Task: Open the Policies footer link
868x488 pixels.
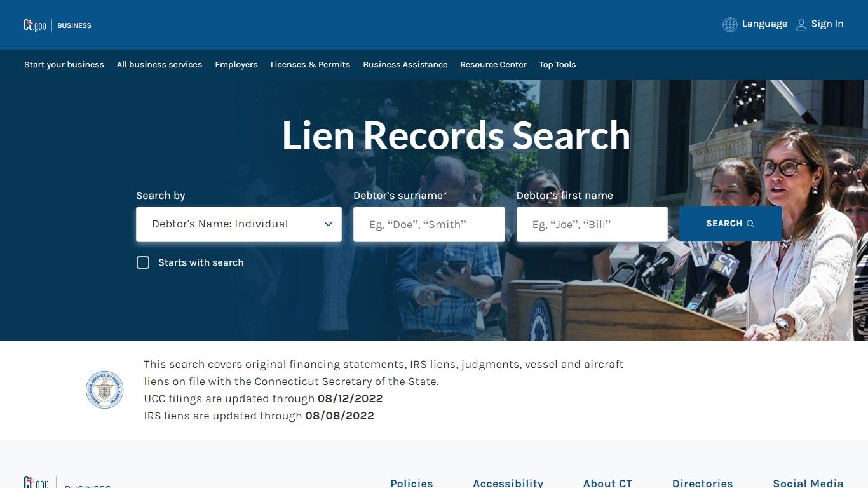Action: pos(412,484)
